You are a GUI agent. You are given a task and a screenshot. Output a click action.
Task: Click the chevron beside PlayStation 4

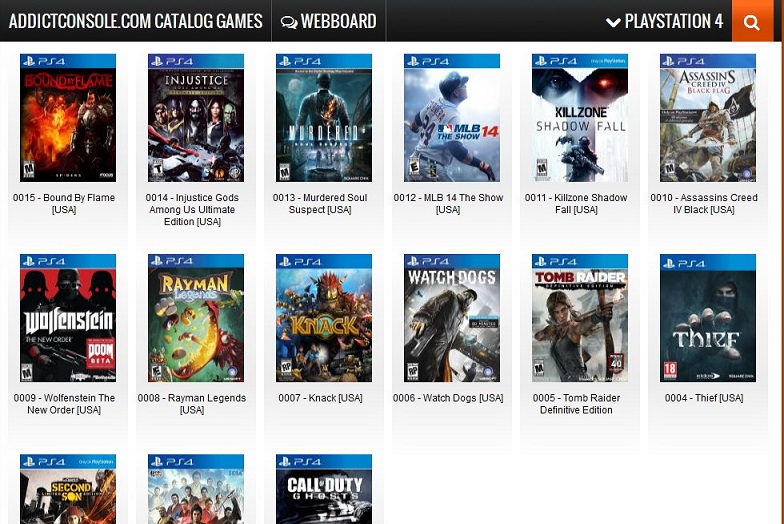point(613,22)
